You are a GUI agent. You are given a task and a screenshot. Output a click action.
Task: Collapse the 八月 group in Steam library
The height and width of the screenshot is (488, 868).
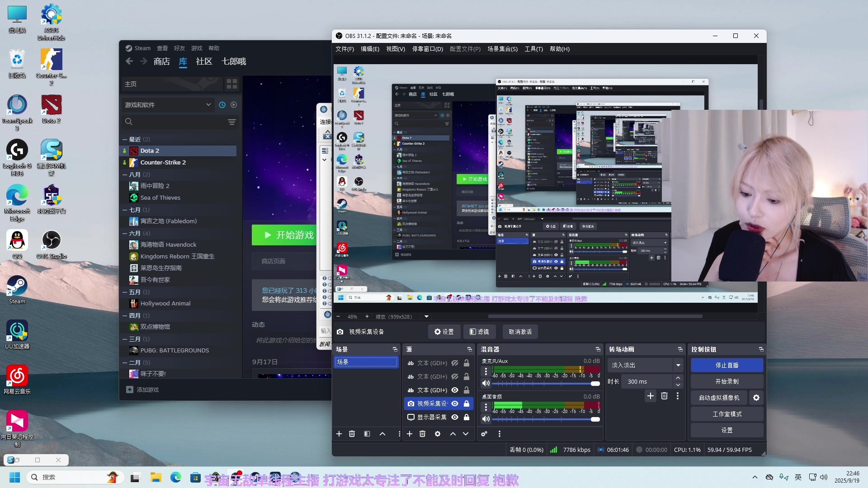coord(125,174)
